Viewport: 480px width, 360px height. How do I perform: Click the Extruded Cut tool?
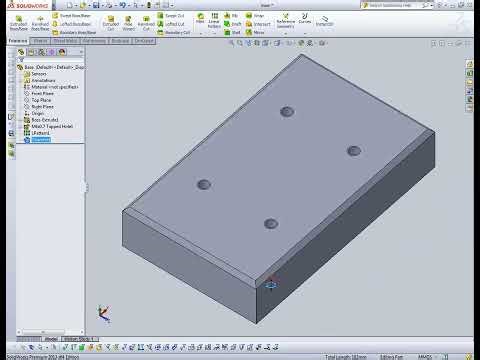pyautogui.click(x=111, y=23)
